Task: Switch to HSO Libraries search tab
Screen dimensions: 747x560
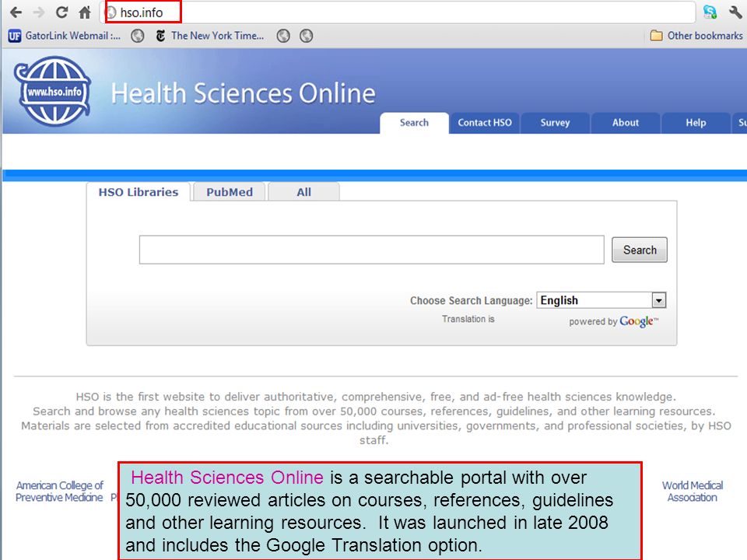Action: [x=139, y=192]
